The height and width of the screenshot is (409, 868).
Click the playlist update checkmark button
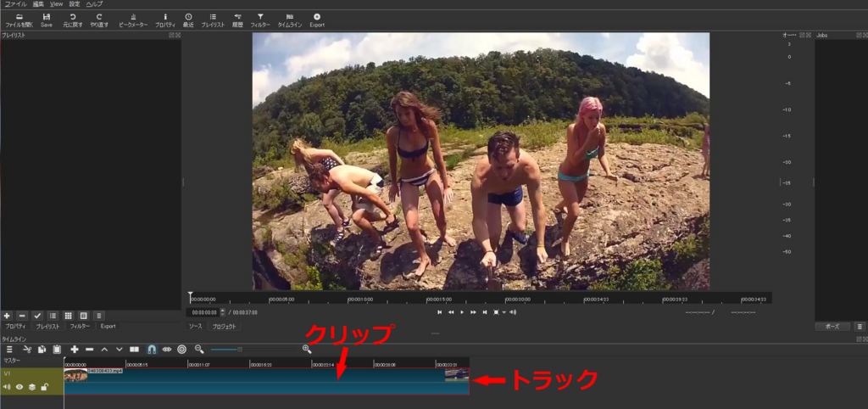37,316
